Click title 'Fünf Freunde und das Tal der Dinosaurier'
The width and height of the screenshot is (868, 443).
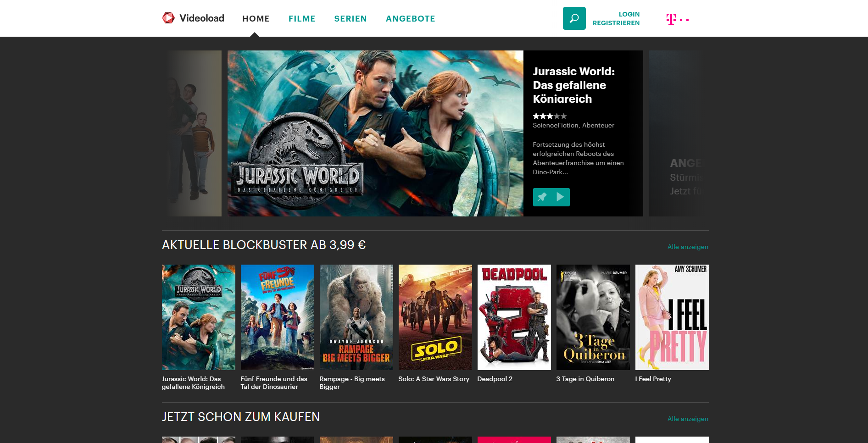coord(274,383)
